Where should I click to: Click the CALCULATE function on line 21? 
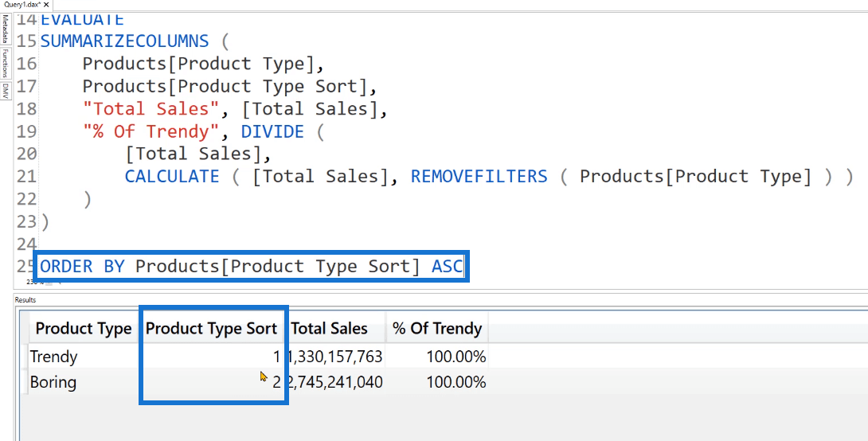click(x=171, y=177)
